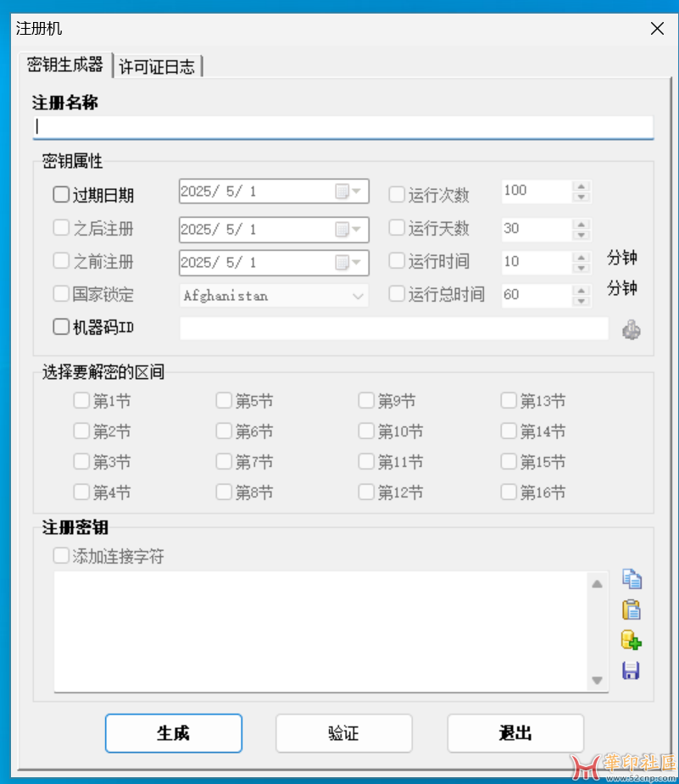Select the 第10节 section checkbox

click(366, 431)
